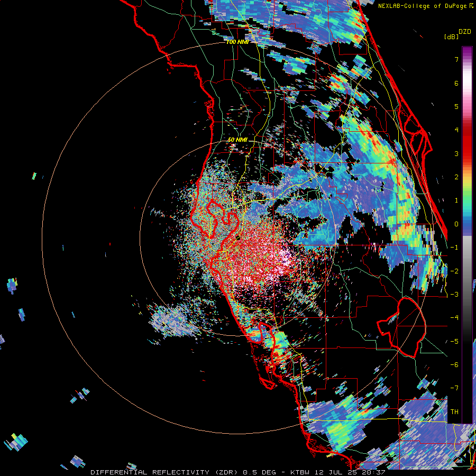
Task: Click the [dB] units label
Action: [x=452, y=36]
